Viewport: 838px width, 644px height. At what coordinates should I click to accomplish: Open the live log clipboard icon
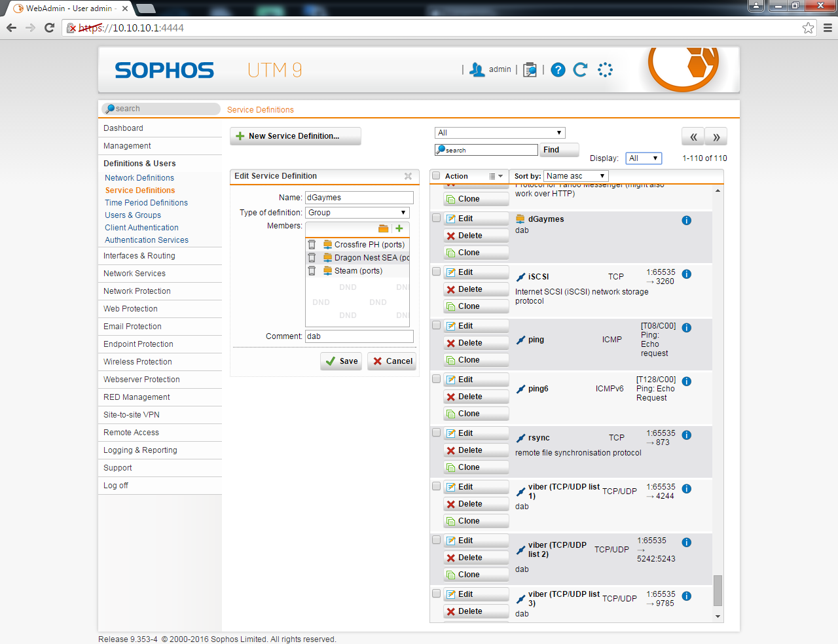pyautogui.click(x=530, y=69)
